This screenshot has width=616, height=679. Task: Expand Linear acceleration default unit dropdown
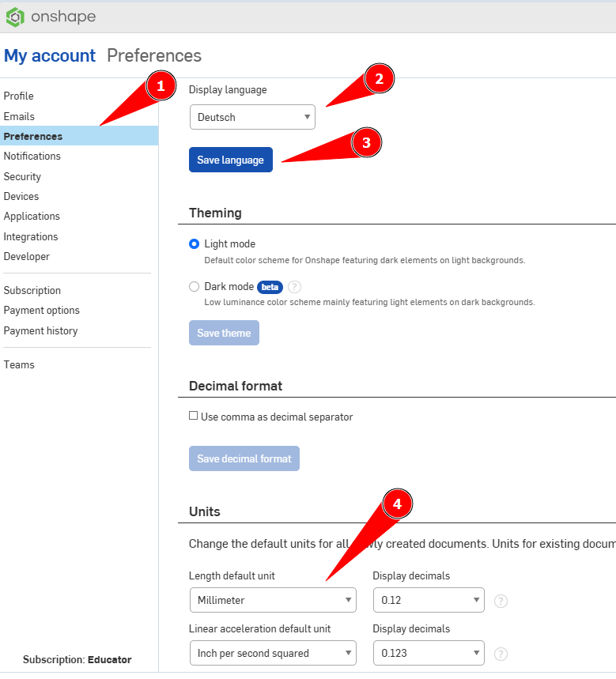pyautogui.click(x=272, y=653)
